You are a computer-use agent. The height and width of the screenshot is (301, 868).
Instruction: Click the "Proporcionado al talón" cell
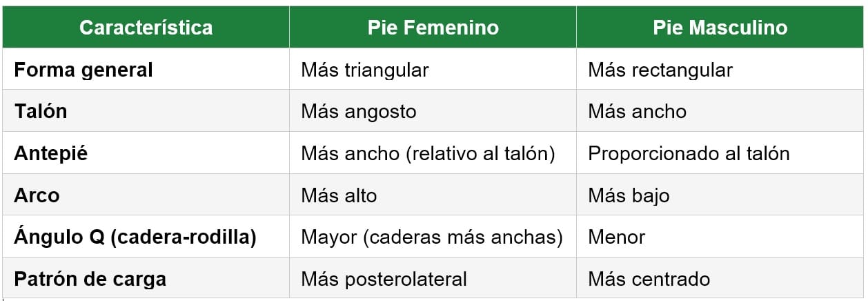(x=689, y=153)
